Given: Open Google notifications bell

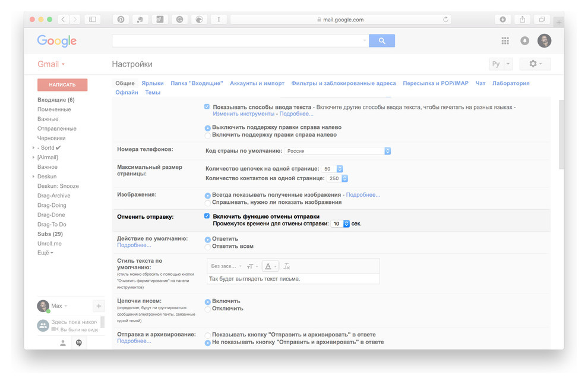Looking at the screenshot, I should click(524, 41).
